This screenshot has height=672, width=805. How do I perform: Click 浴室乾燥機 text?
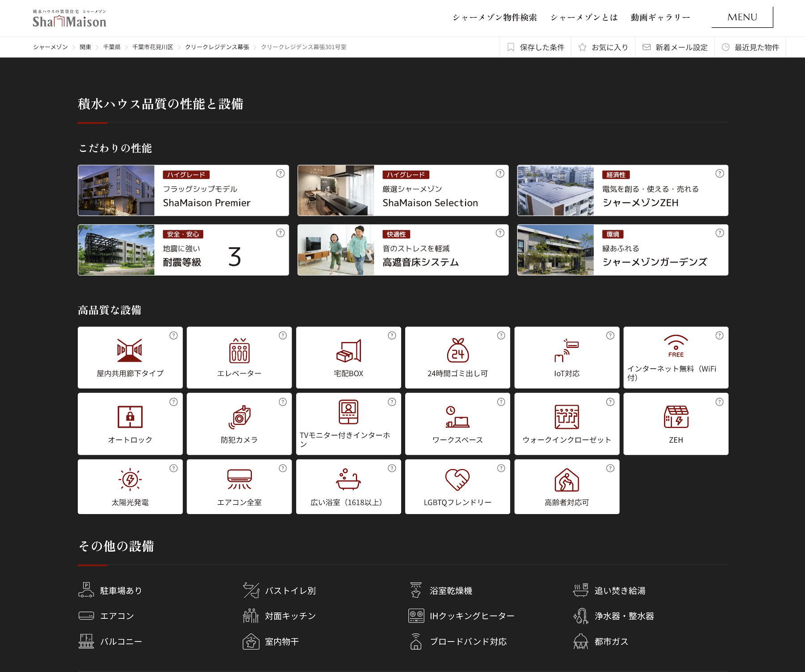click(x=451, y=591)
